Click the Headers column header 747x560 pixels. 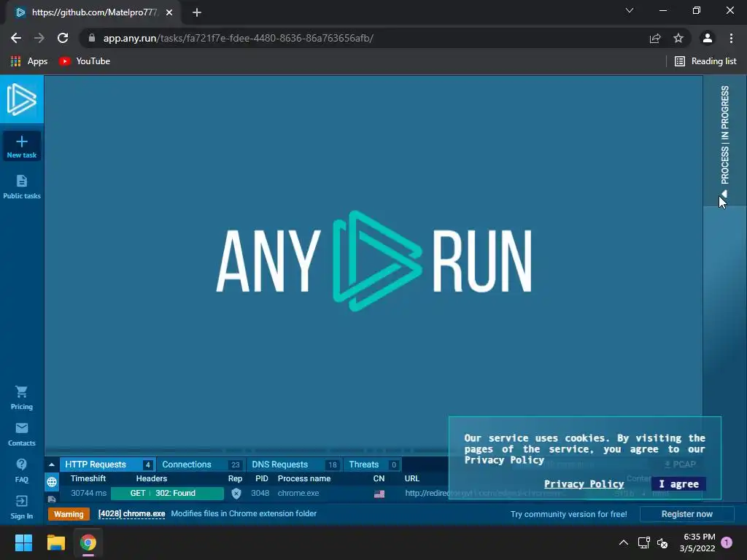(x=152, y=478)
